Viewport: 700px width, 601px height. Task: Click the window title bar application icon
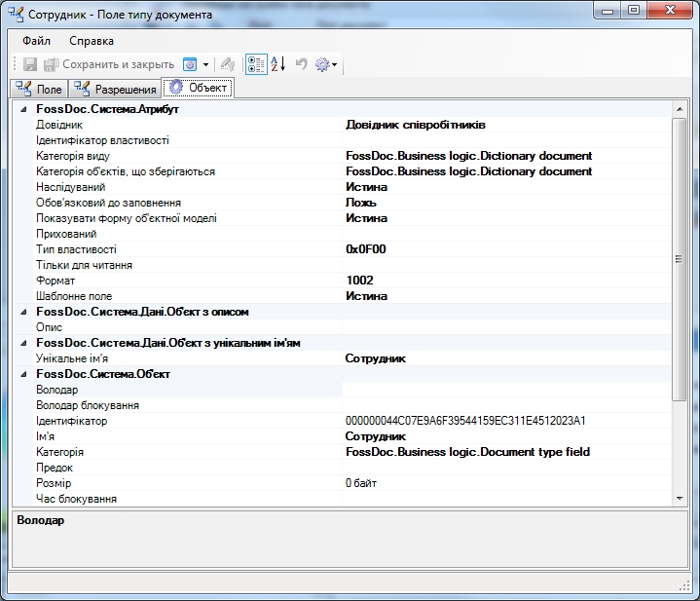[16, 15]
